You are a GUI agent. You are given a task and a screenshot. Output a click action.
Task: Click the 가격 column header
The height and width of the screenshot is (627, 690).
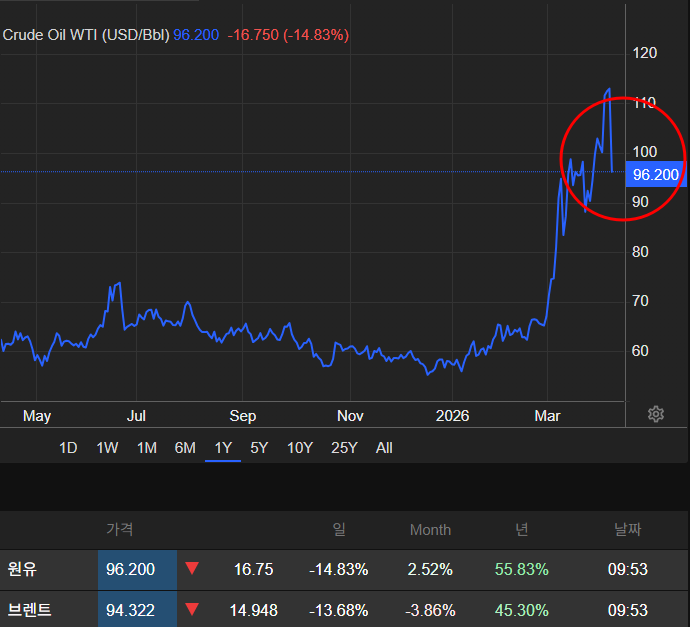[119, 530]
